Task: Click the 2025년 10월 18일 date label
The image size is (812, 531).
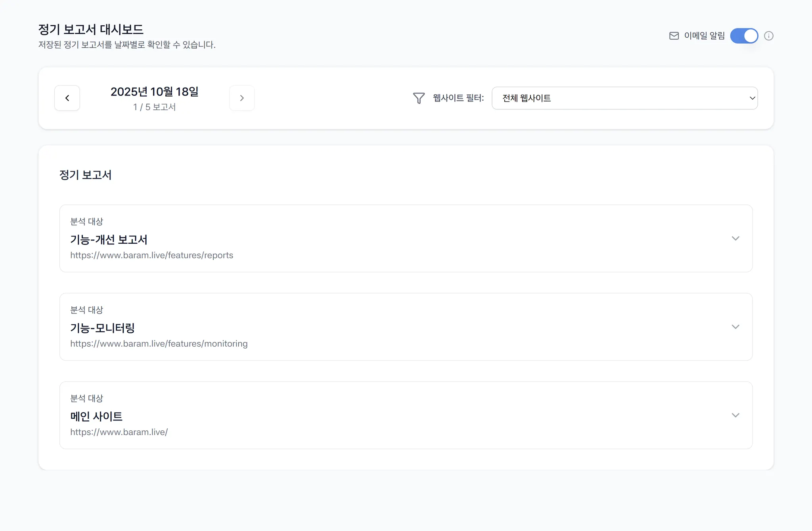Action: 154,92
